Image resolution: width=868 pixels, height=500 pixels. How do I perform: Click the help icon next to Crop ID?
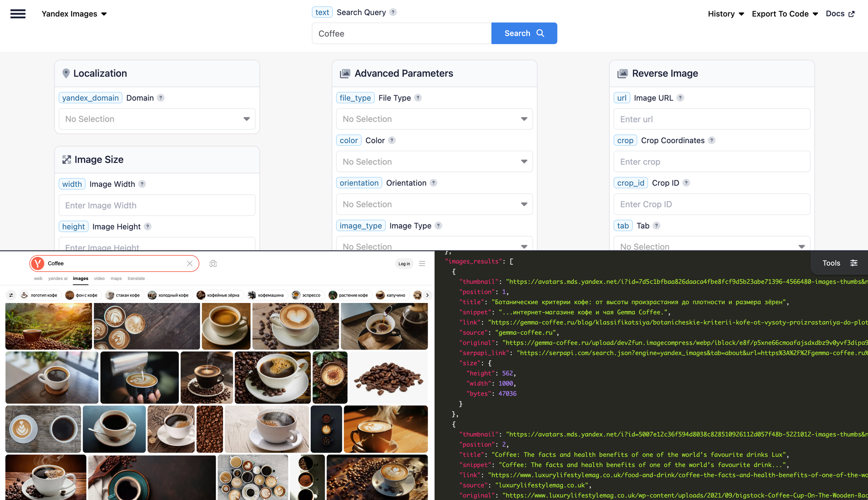click(686, 183)
